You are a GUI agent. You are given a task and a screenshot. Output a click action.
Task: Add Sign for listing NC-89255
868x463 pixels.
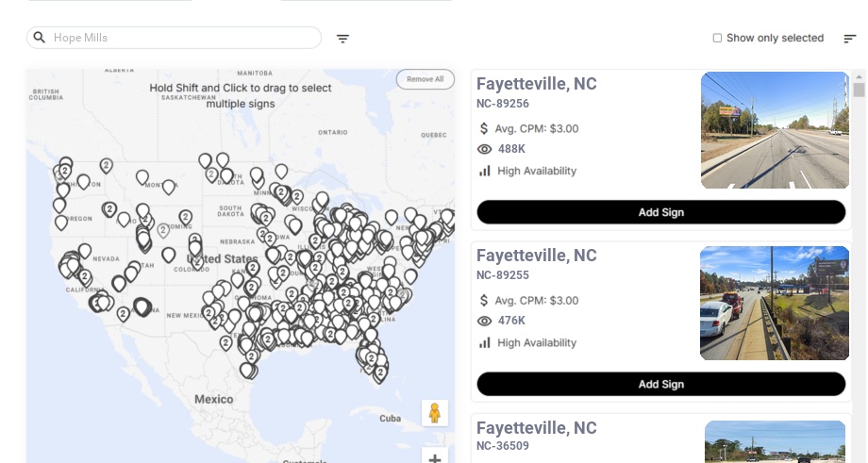[660, 384]
